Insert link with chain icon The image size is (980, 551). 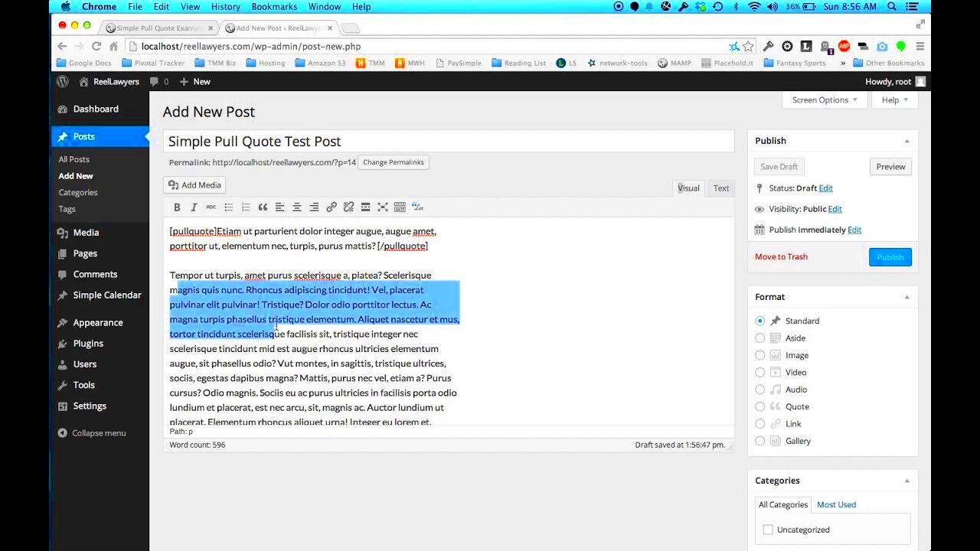pyautogui.click(x=332, y=207)
